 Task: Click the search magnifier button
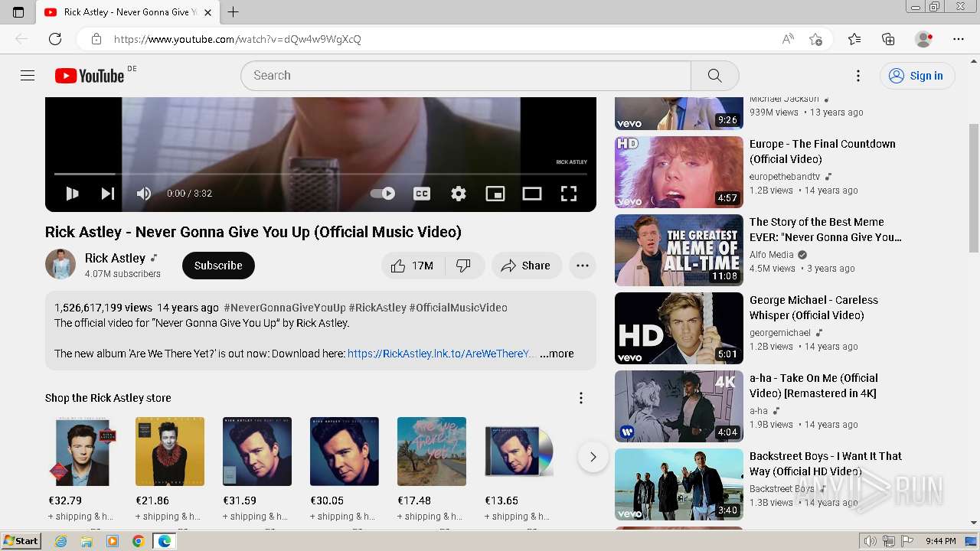pos(714,76)
